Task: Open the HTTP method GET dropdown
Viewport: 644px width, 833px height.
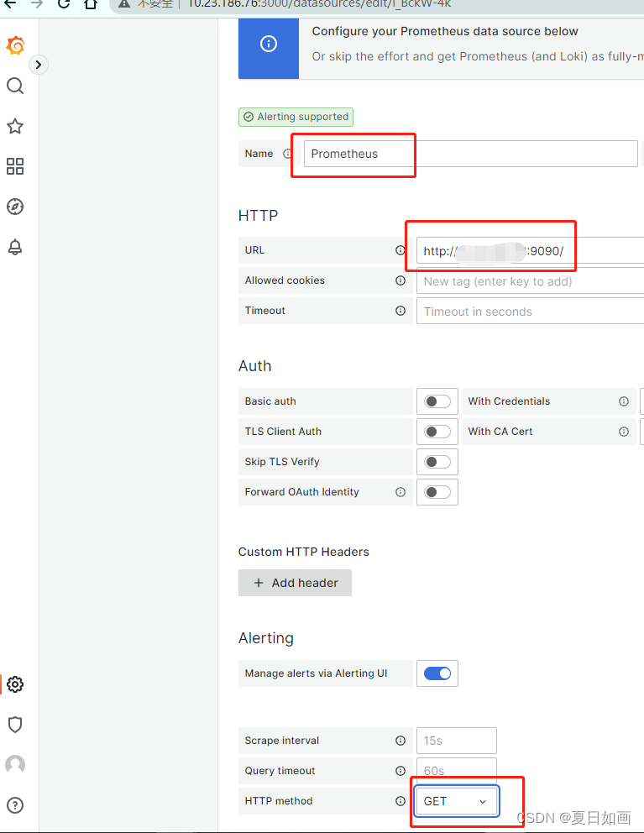Action: (456, 801)
